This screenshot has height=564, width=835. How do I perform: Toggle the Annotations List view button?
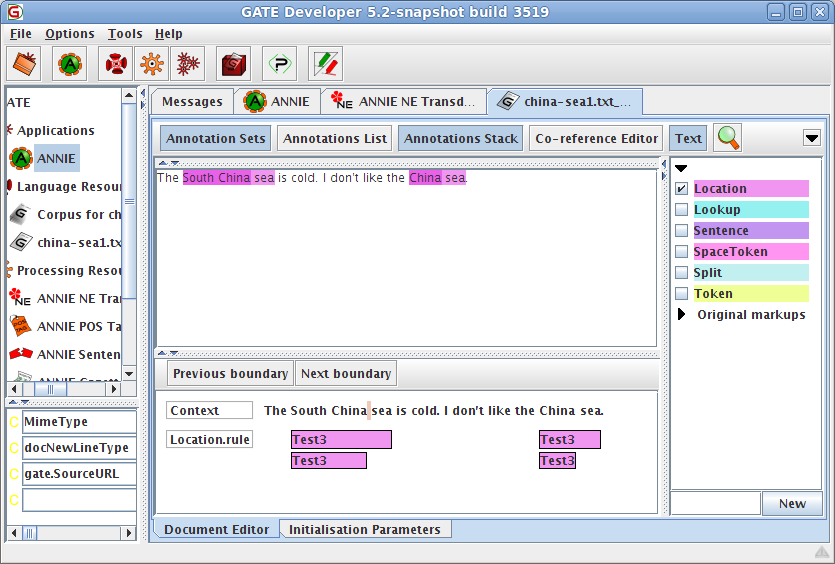click(x=334, y=138)
